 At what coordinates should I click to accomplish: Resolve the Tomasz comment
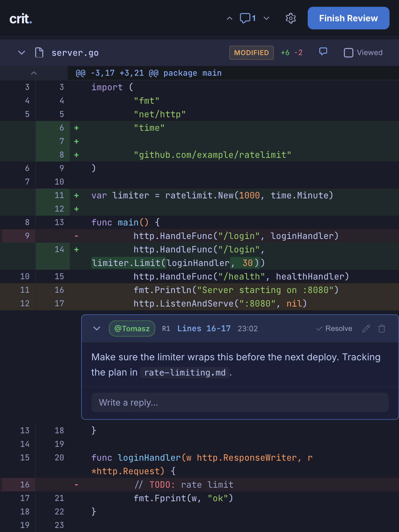[334, 329]
